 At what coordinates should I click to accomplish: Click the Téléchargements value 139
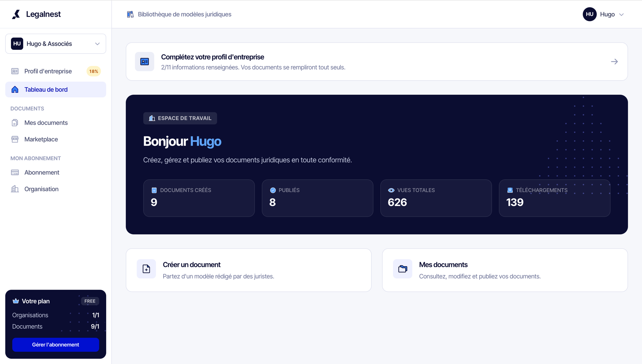pyautogui.click(x=515, y=202)
